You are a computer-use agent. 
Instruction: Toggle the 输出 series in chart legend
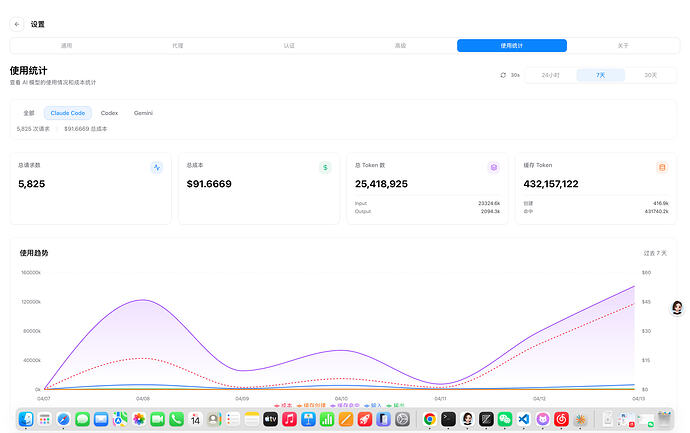[395, 405]
